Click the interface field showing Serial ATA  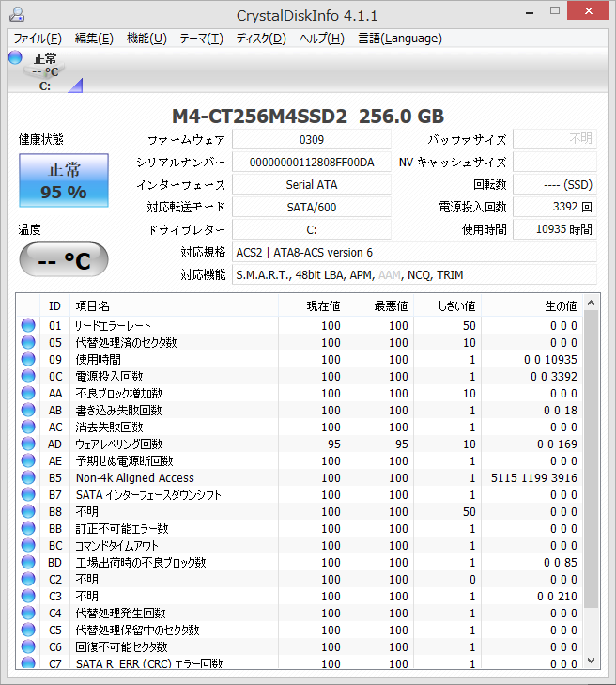tap(311, 185)
